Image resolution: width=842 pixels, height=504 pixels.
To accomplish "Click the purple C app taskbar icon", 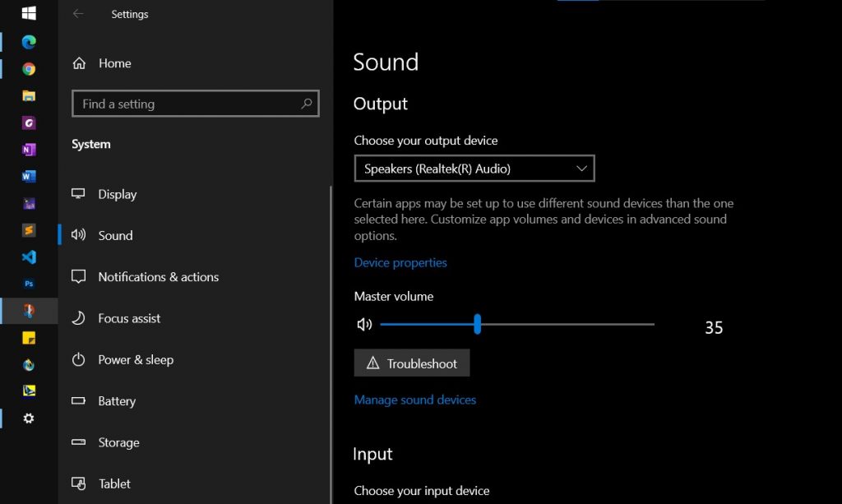I will tap(29, 123).
